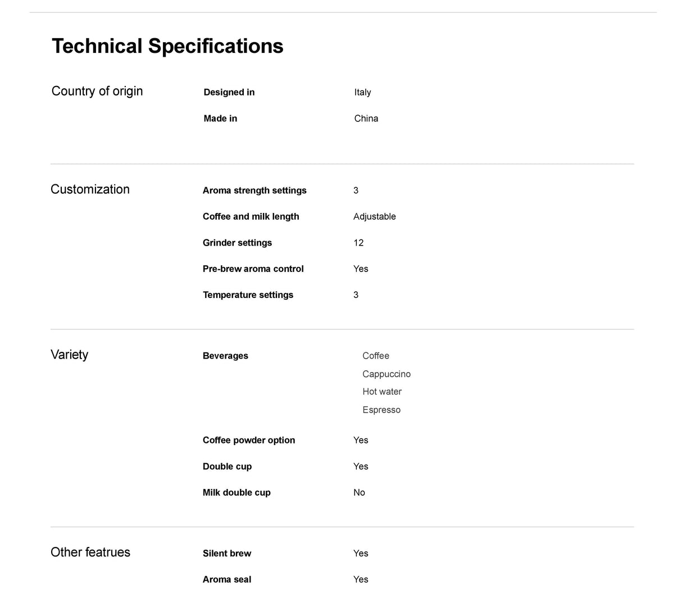Click the Technical Specifications heading

coord(167,46)
